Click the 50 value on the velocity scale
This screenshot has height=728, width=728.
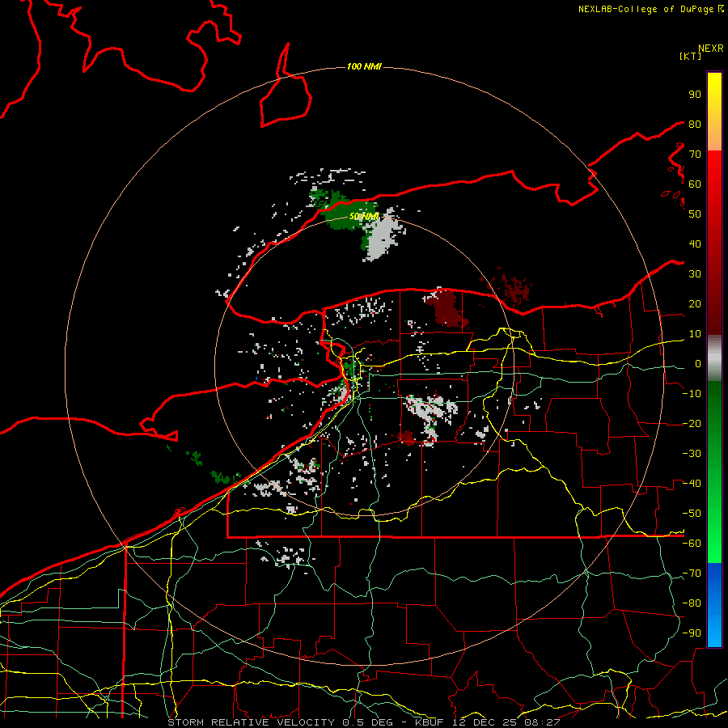695,214
